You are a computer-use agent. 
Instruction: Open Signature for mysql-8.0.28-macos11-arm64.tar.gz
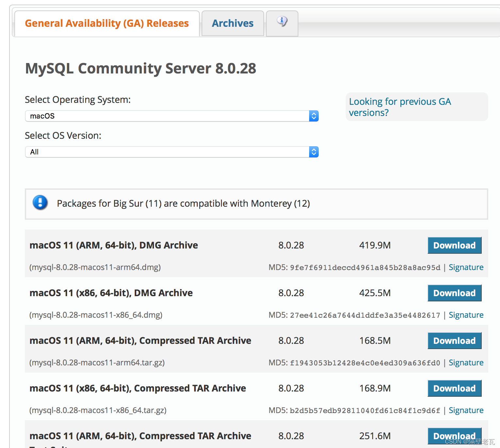click(x=466, y=362)
